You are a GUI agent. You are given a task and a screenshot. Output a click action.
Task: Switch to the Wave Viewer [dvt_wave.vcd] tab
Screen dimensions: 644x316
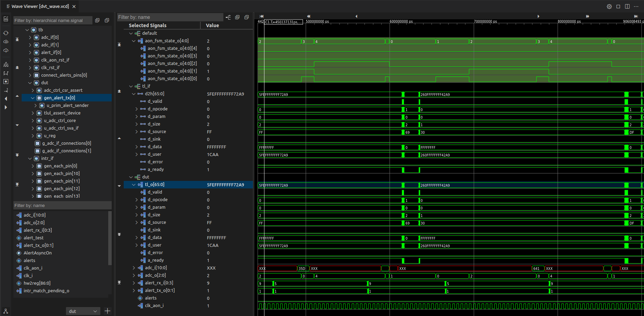point(41,6)
